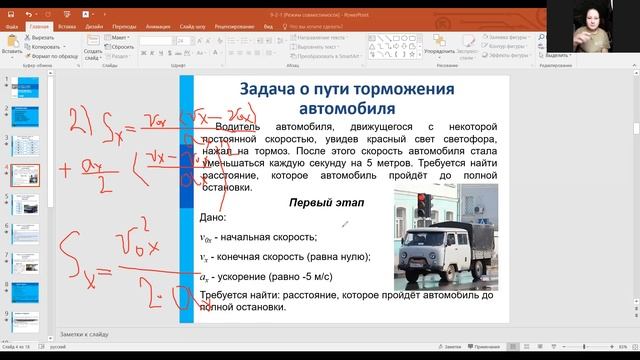
Task: Switch to the Дизайн tab
Action: click(94, 27)
